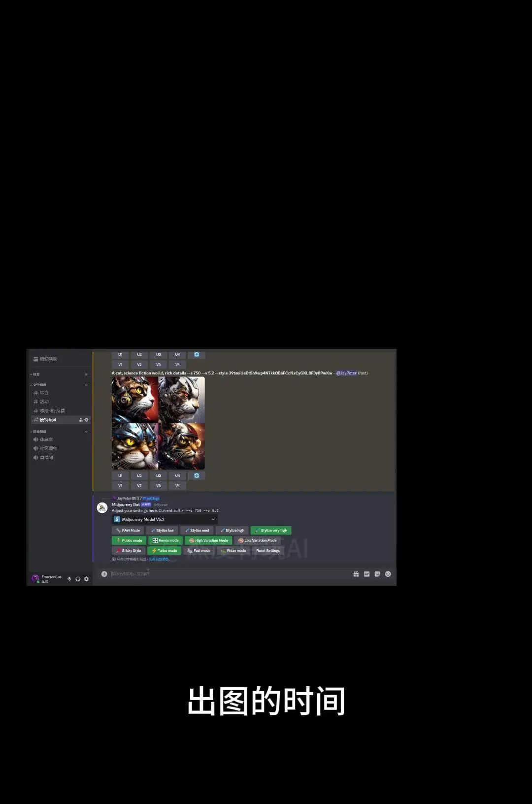Open user settings gear beside EmersonLee

tap(86, 579)
